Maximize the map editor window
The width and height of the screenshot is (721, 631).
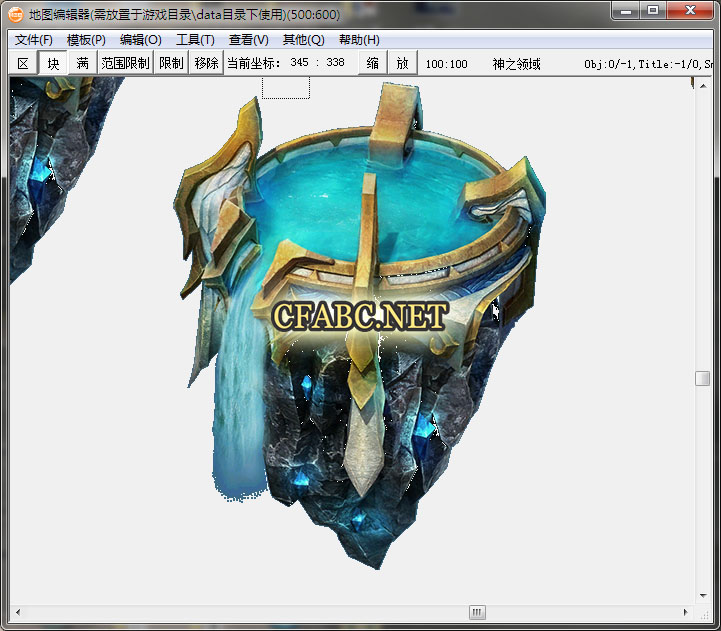pyautogui.click(x=652, y=10)
